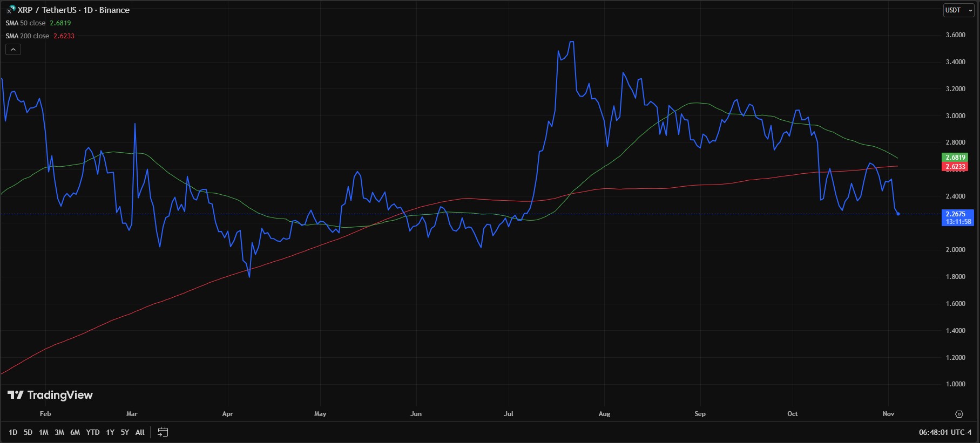Select the SMA 50 close indicator legend
This screenshot has width=980, height=443.
(x=26, y=23)
